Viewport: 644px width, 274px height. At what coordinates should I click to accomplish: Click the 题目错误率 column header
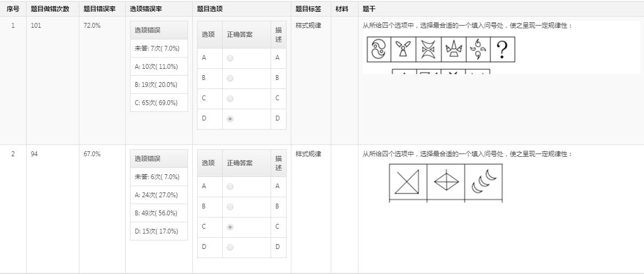99,9
